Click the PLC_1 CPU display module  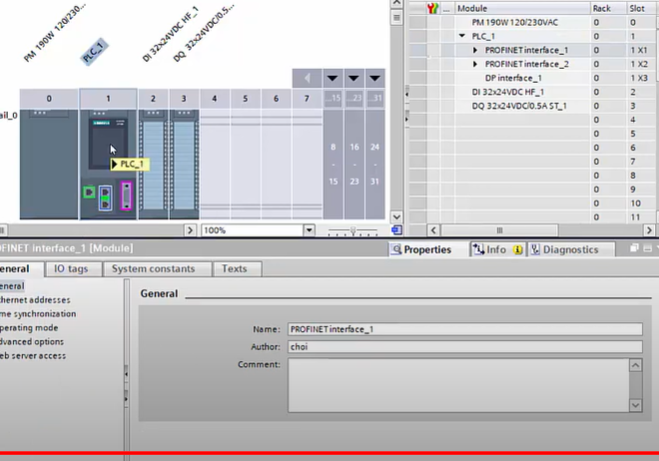[x=108, y=144]
